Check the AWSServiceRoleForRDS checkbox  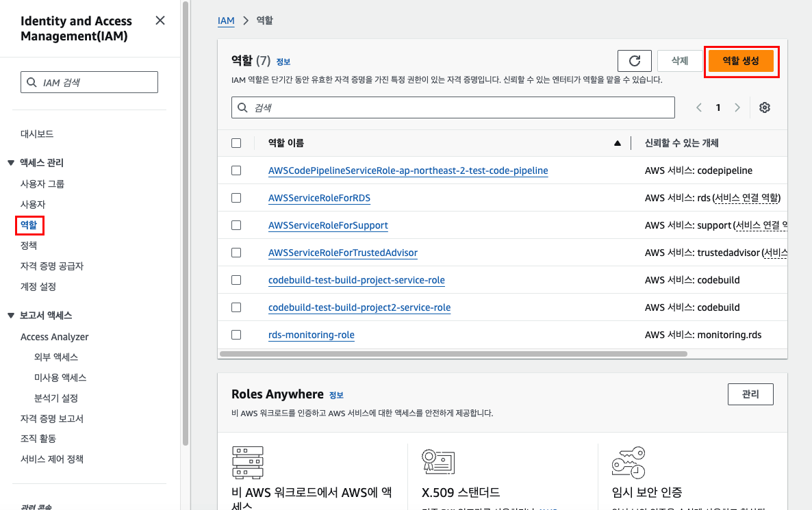coord(236,198)
